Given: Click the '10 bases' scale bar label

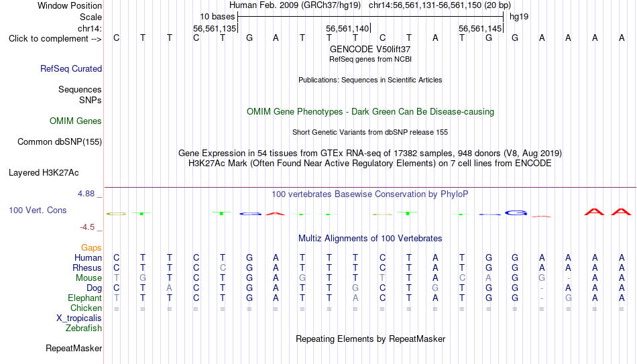Looking at the screenshot, I should pyautogui.click(x=217, y=17).
